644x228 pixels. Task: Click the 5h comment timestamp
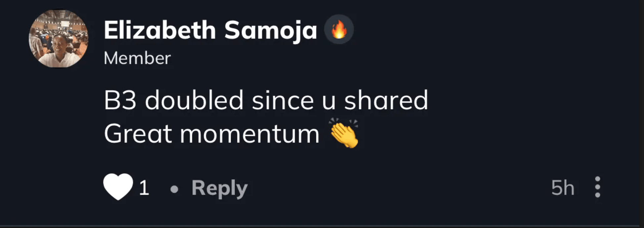pos(562,188)
